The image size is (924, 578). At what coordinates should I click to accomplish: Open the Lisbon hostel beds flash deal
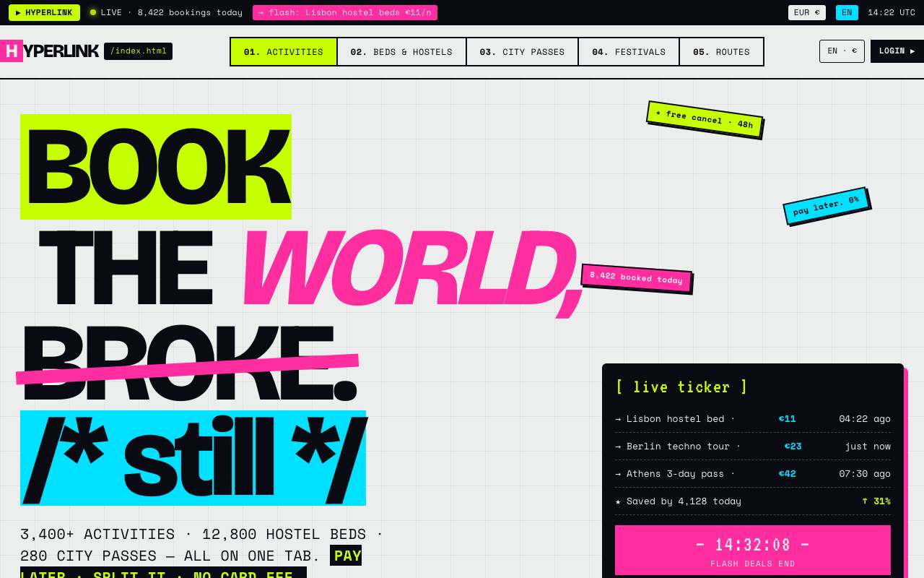pos(345,12)
